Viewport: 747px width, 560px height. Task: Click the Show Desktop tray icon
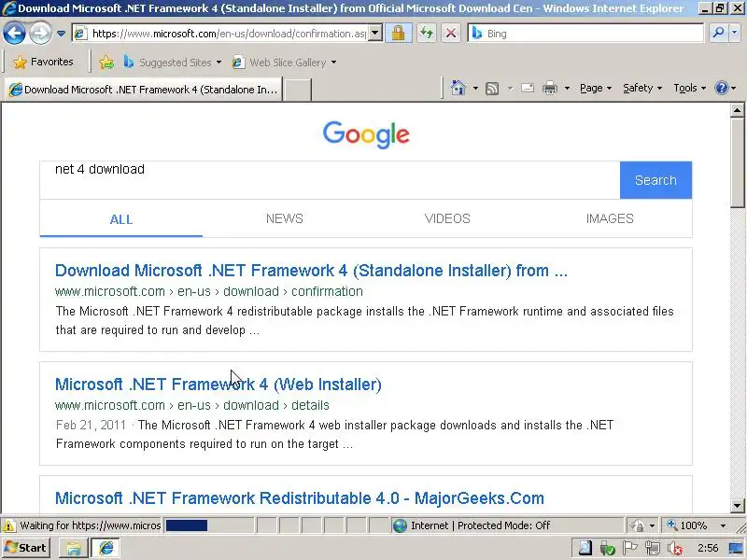point(735,549)
